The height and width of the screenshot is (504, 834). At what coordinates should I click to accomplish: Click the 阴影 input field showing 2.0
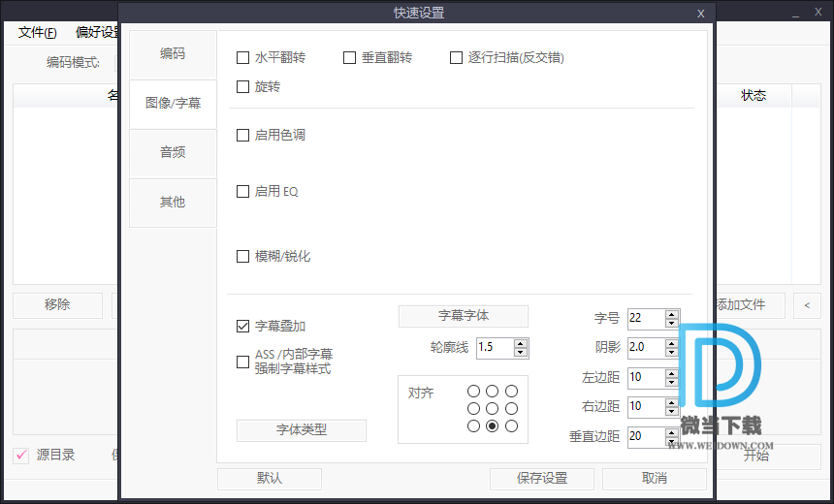[x=646, y=348]
